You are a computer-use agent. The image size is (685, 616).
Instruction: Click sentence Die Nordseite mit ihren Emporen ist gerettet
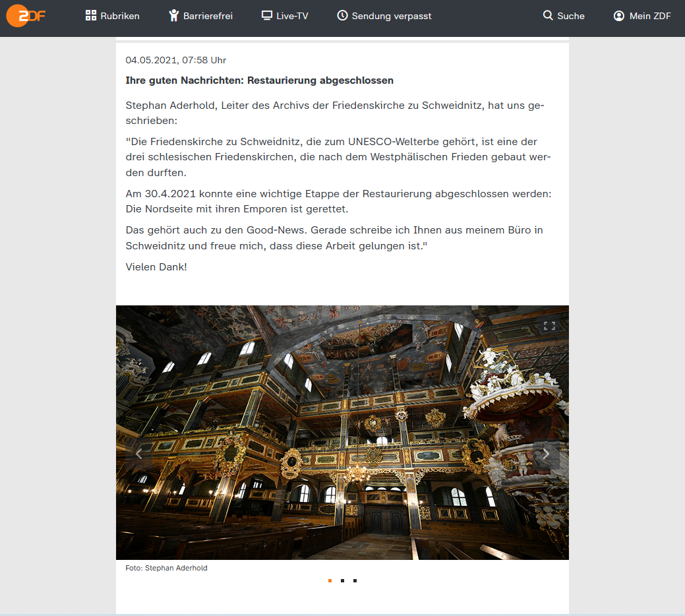pyautogui.click(x=237, y=209)
